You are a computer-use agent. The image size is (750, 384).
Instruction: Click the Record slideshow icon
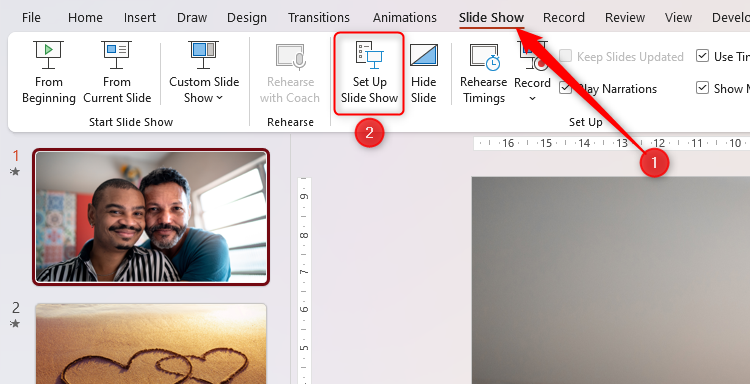click(532, 56)
